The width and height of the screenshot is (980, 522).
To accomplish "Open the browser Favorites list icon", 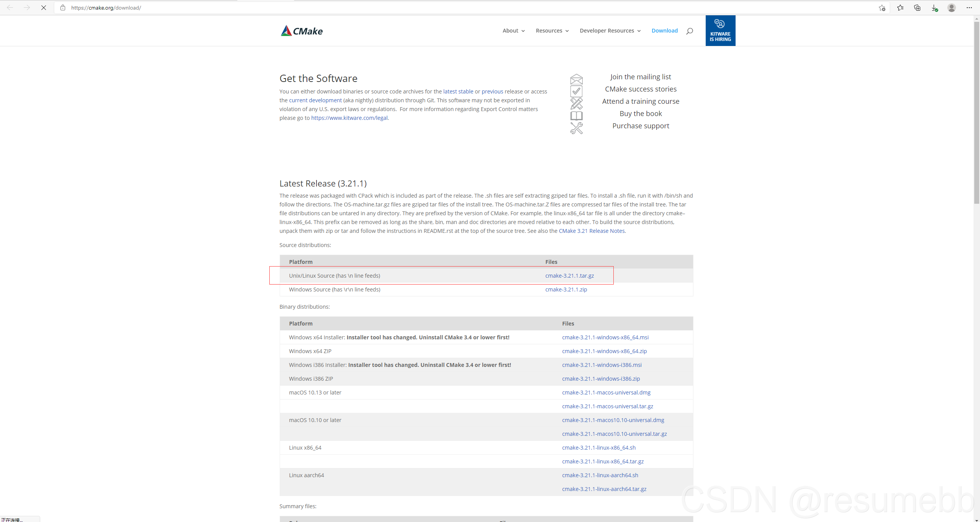I will (x=900, y=8).
